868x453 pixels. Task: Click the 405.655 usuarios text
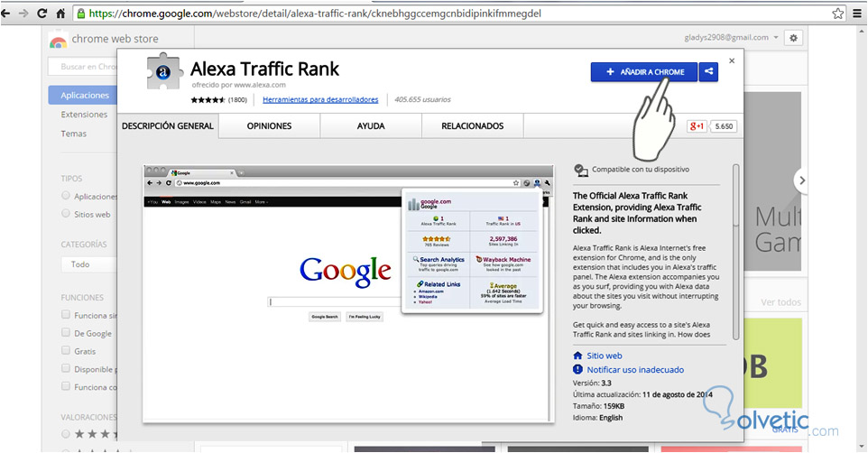click(x=422, y=99)
